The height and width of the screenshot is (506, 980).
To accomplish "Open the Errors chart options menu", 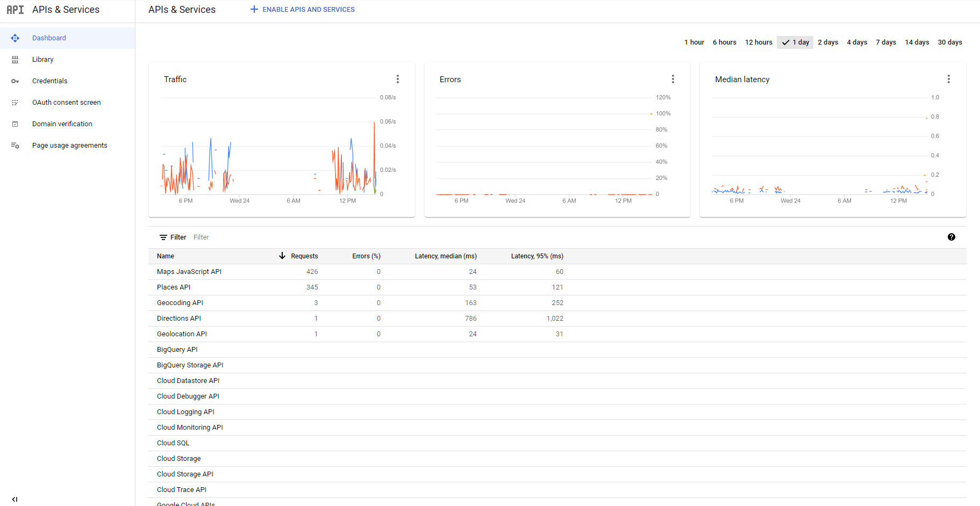I will (673, 79).
